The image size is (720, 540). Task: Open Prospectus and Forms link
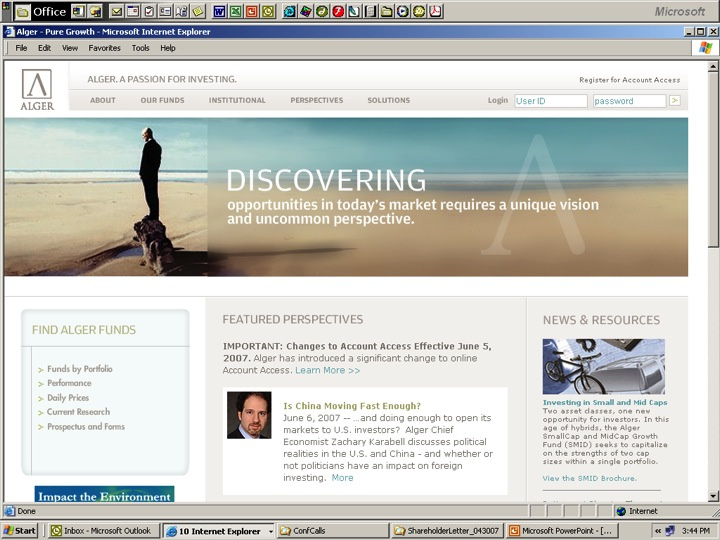click(85, 427)
